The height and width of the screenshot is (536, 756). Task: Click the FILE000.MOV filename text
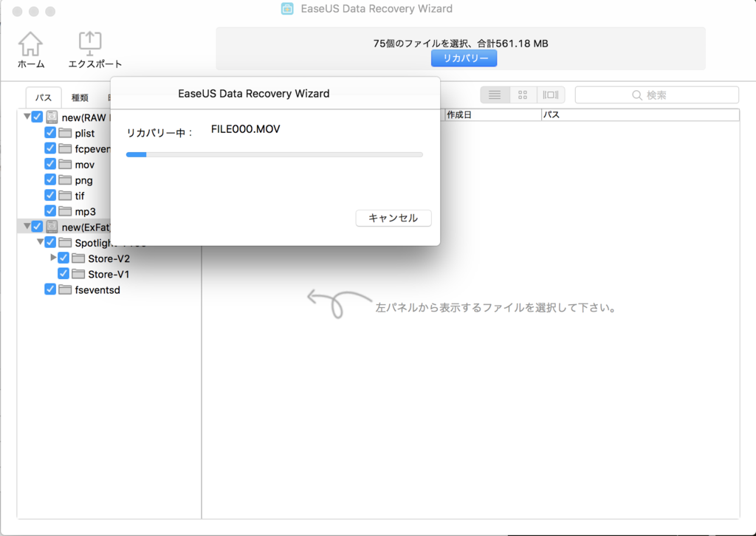coord(246,129)
